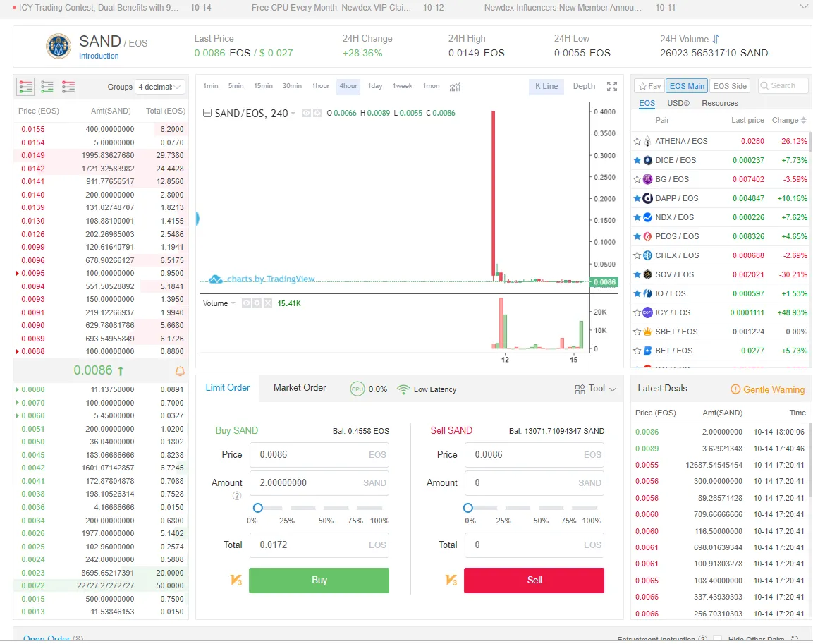Viewport: 813px width, 644px height.
Task: Sort pairs by Change arrows
Action: [x=803, y=120]
